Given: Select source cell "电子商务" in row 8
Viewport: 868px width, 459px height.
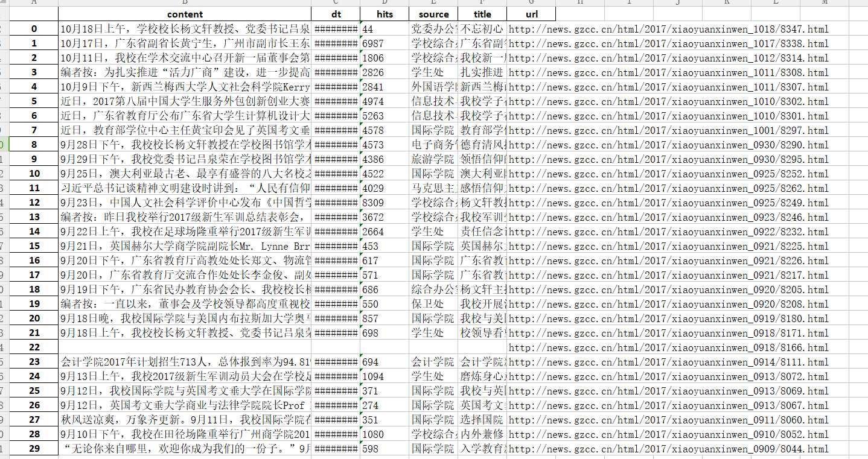Looking at the screenshot, I should [x=433, y=144].
